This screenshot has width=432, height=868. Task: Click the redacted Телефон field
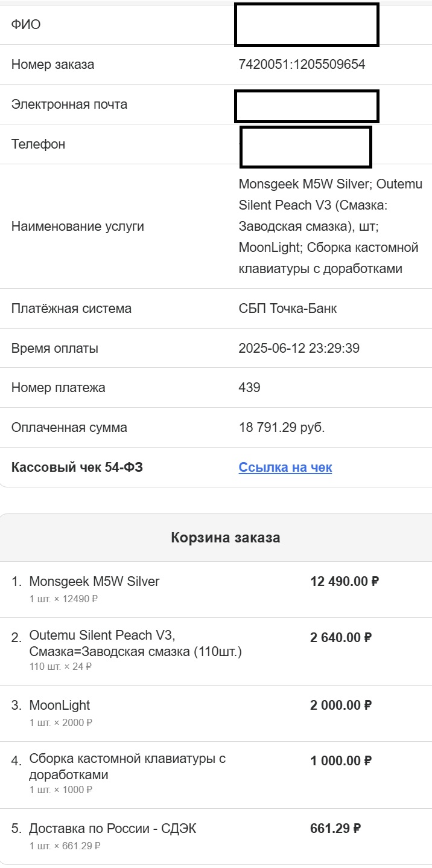click(x=306, y=147)
